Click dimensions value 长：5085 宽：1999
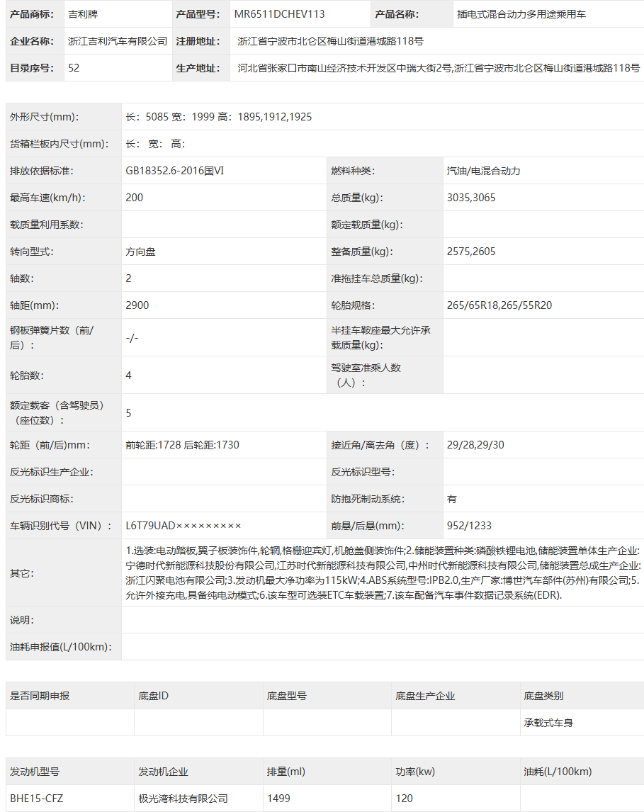Screen dimensions: 644x812 [218, 117]
